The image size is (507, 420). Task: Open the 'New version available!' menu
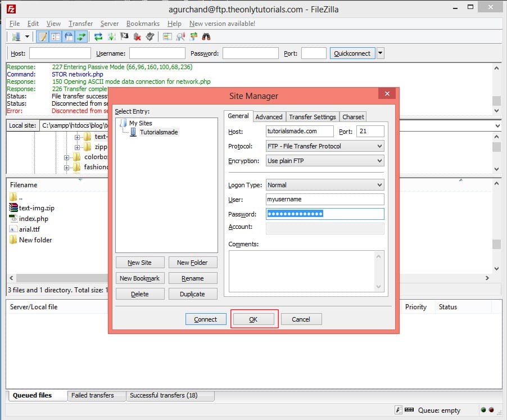[x=222, y=23]
